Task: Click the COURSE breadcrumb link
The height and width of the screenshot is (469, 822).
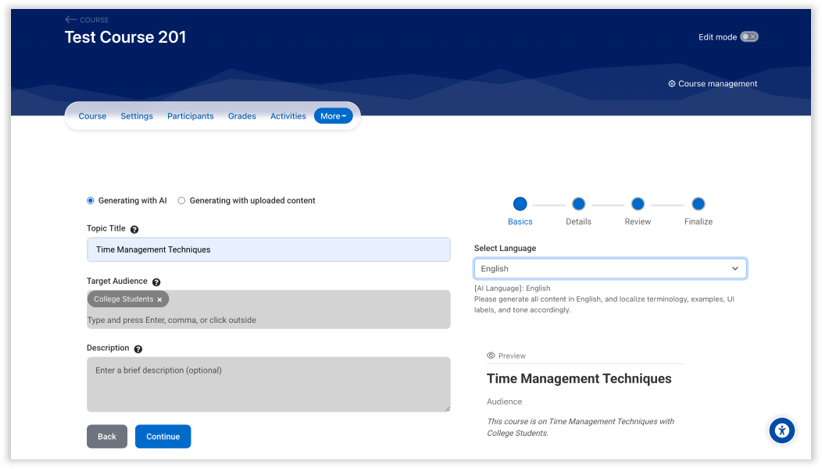Action: point(94,20)
